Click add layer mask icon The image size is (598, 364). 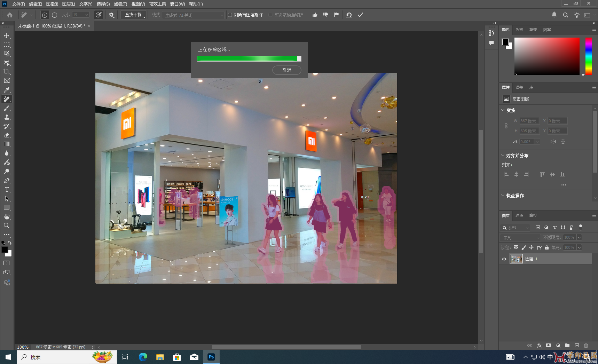[x=549, y=345]
